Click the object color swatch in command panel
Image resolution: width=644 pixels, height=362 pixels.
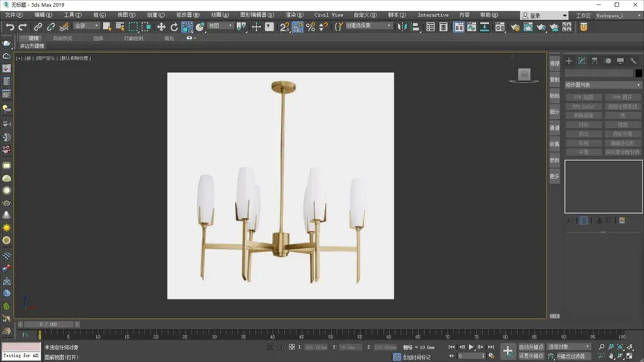pyautogui.click(x=638, y=73)
